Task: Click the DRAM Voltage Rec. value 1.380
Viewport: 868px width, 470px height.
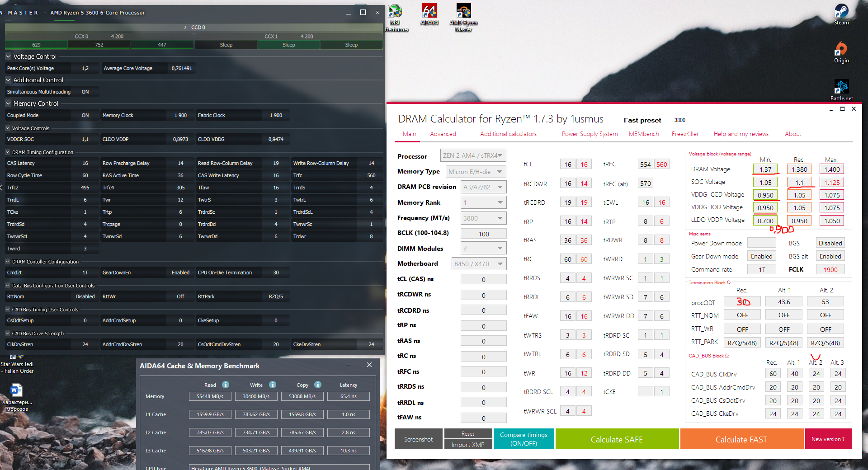Action: click(x=799, y=169)
